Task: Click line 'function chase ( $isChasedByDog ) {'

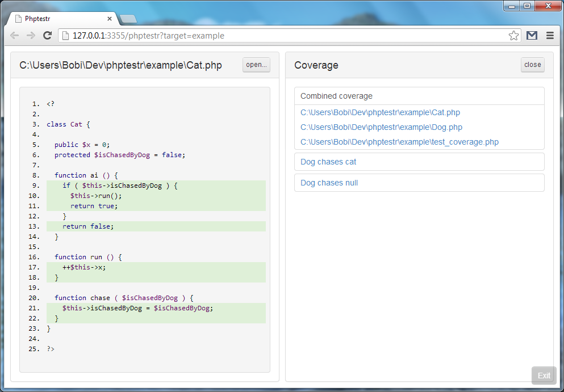Action: click(x=124, y=298)
